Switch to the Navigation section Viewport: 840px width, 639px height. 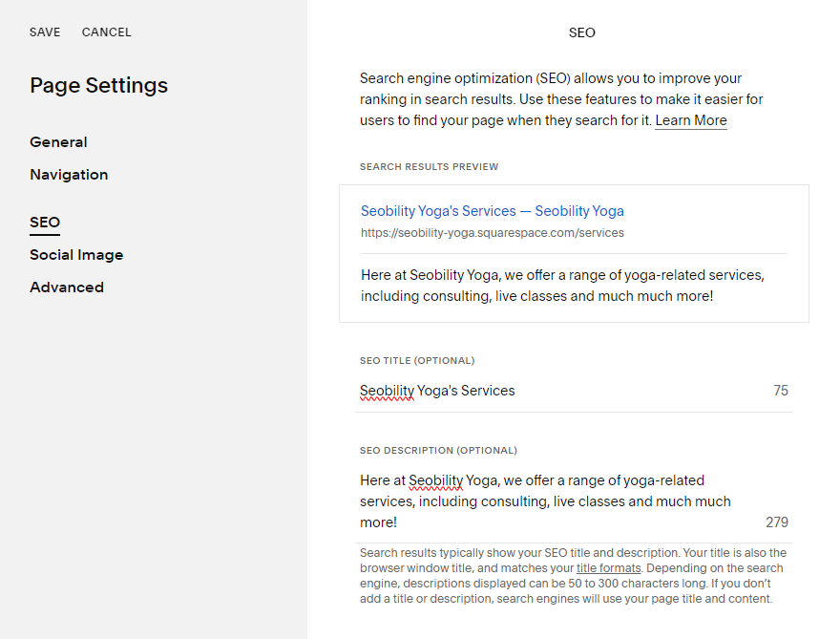coord(69,175)
